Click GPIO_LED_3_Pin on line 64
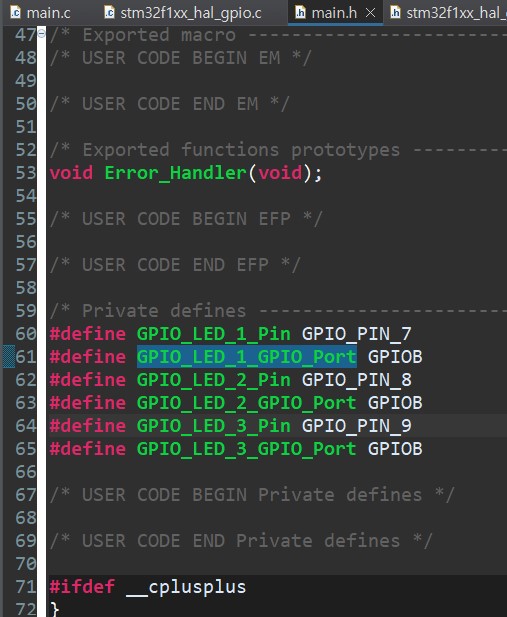Viewport: 507px width, 617px height. (x=213, y=426)
